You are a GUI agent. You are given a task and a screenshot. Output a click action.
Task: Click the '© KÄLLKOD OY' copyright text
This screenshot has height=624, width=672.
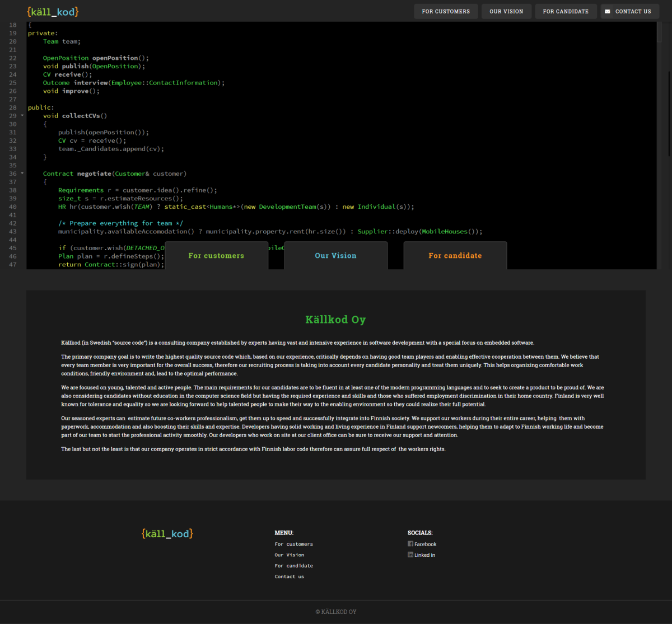point(335,612)
